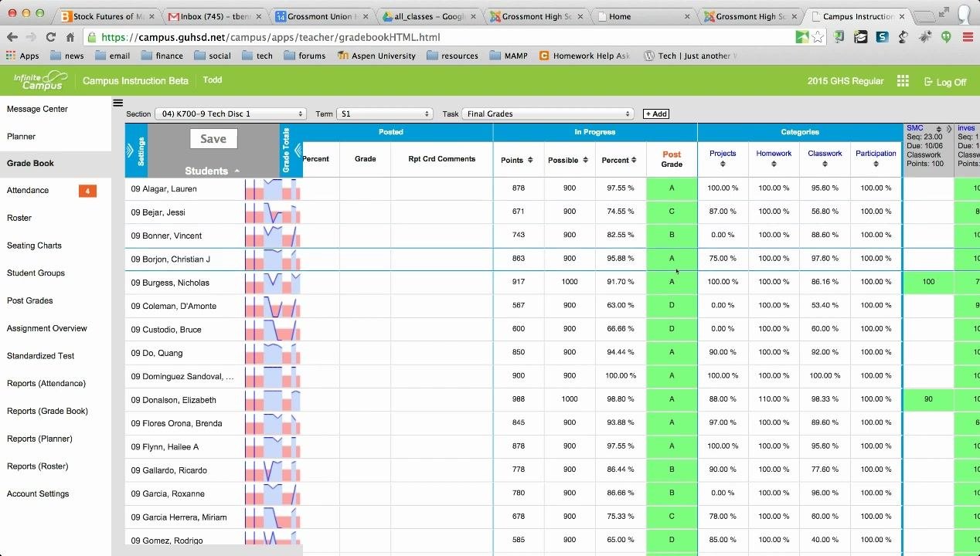Sort the SMC assignment column arrows
Viewport: 980px width, 556px height.
(938, 129)
